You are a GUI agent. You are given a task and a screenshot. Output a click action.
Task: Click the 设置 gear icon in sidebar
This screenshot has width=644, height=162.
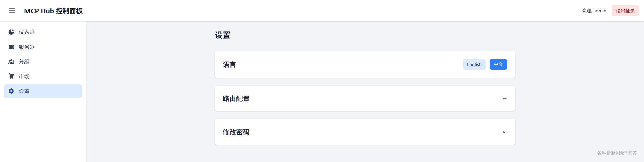click(x=11, y=91)
